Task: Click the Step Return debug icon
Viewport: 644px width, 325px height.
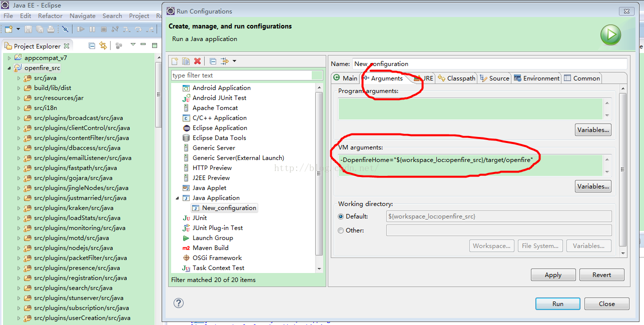Action: coord(151,29)
